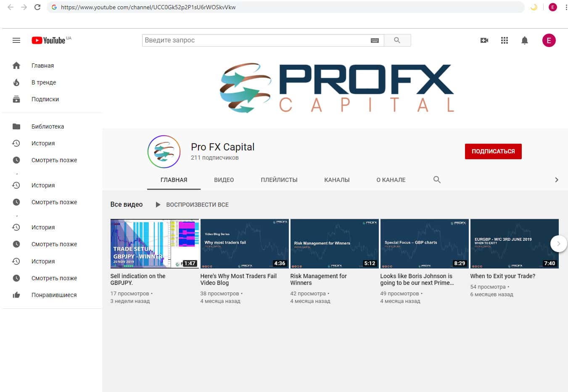Image resolution: width=568 pixels, height=392 pixels.
Task: Go forward with the browser forward arrow
Action: coord(24,7)
